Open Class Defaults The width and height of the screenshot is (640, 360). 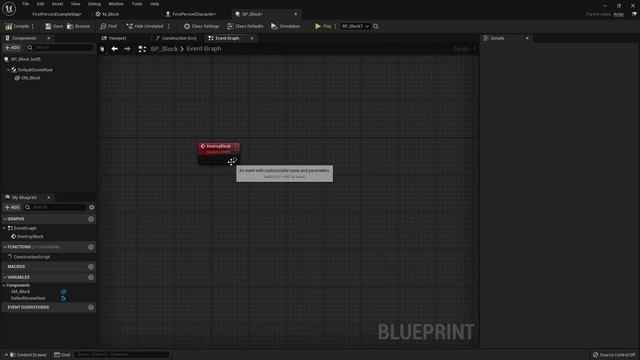coord(245,26)
